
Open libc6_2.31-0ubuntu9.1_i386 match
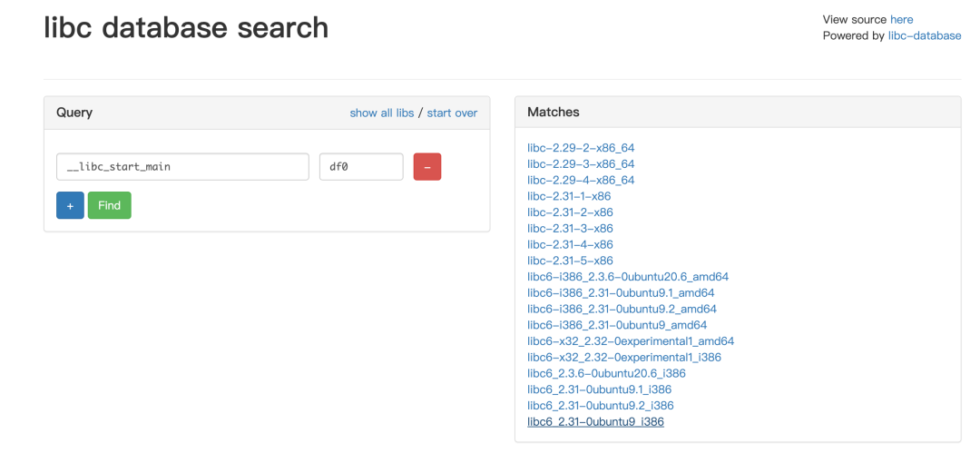pos(599,389)
